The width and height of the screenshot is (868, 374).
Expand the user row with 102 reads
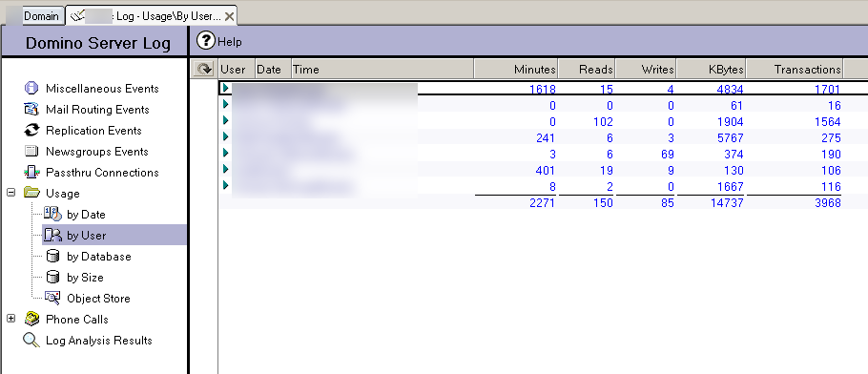226,120
